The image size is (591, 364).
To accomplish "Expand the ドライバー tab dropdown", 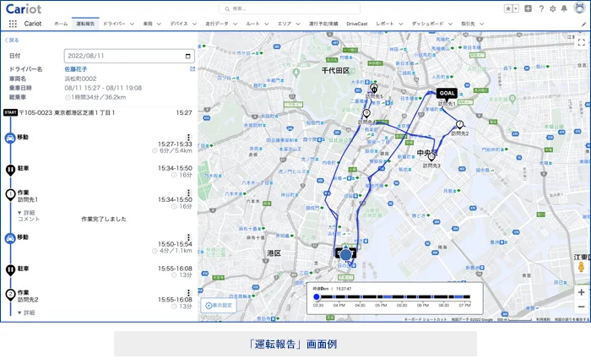I will tap(132, 24).
